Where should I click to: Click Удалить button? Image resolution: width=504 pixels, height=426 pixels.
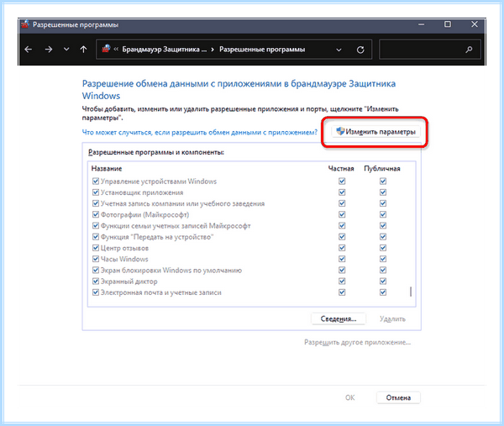pos(392,319)
